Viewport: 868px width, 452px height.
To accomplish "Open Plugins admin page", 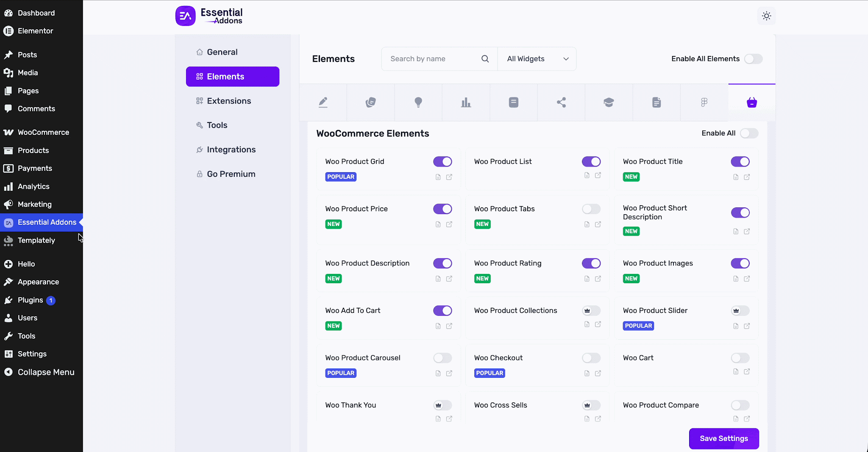I will [x=42, y=300].
